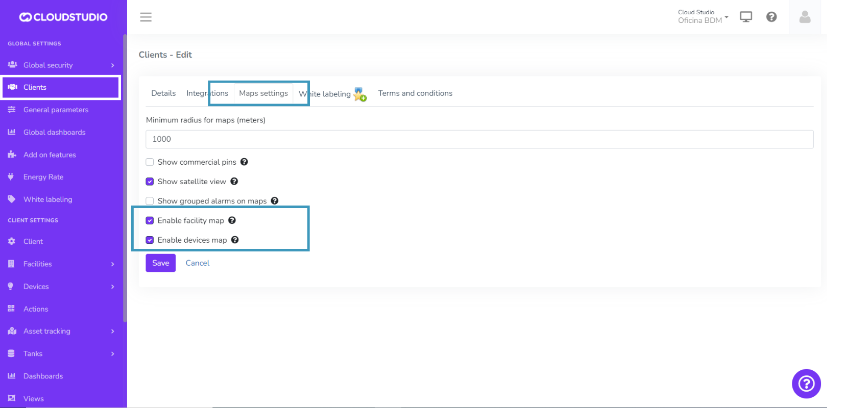This screenshot has height=408, width=868.
Task: Click help icon beside Show satellite view
Action: [x=234, y=181]
